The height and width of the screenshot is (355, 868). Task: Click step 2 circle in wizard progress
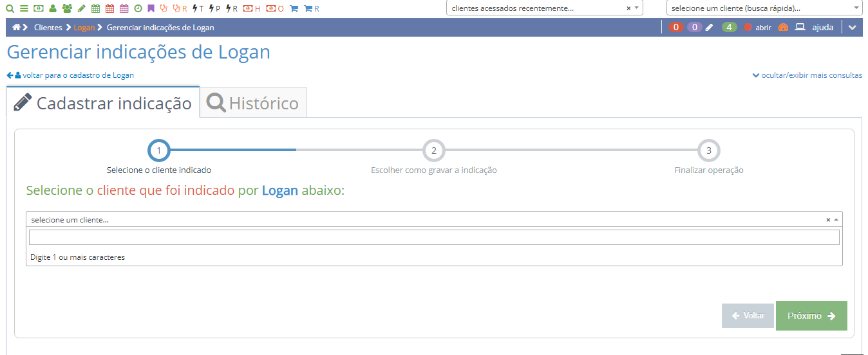(x=433, y=151)
